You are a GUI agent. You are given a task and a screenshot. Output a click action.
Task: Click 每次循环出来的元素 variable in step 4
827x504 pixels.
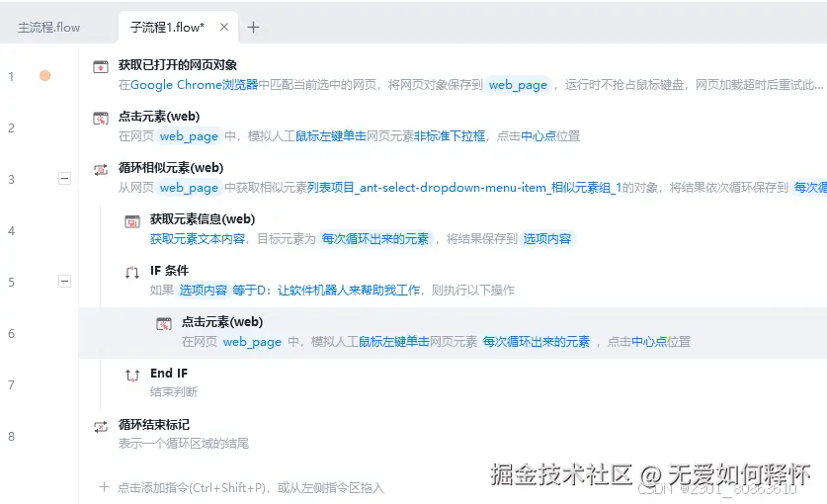pos(375,239)
